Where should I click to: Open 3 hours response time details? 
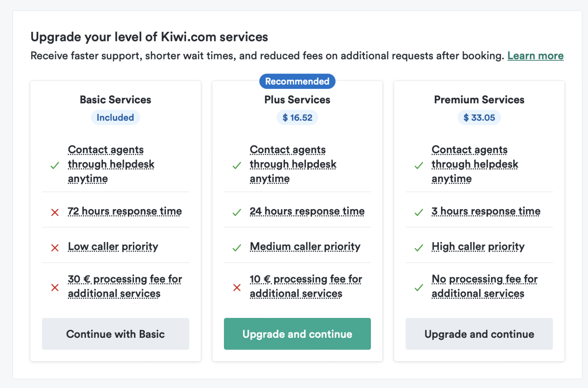pos(486,211)
